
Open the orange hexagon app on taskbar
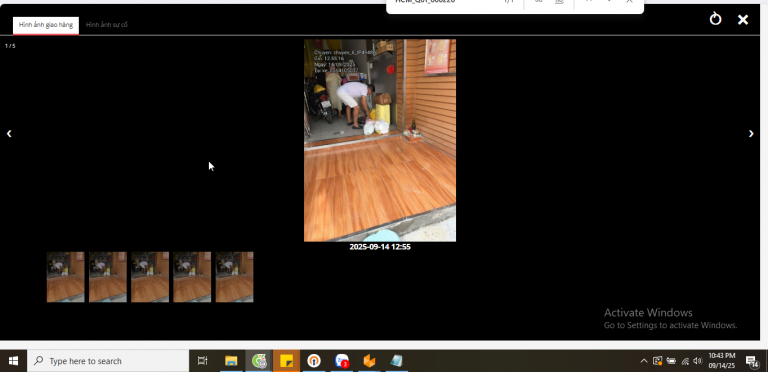pos(369,361)
